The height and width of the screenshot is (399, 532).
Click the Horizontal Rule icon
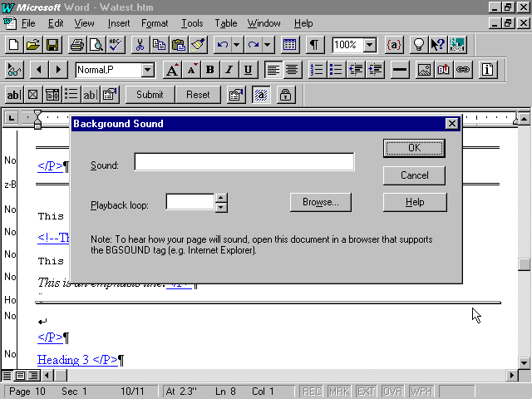(x=399, y=70)
